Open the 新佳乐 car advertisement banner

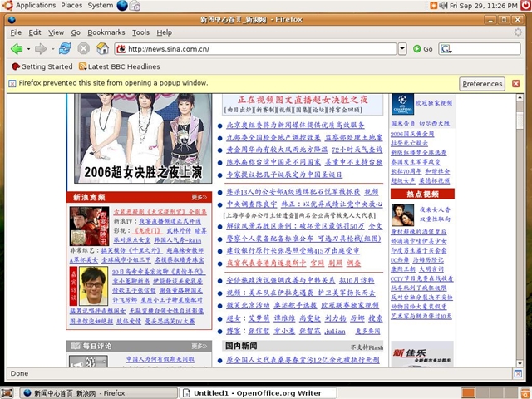(422, 354)
